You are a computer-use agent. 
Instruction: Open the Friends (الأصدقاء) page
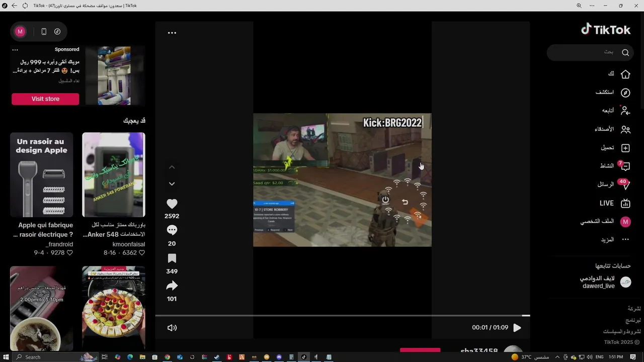(612, 129)
